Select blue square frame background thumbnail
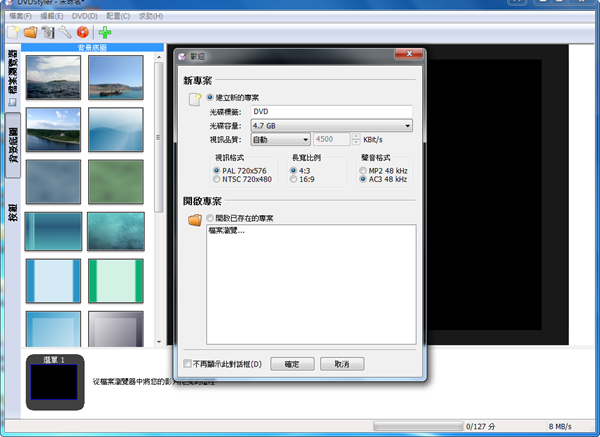Image resolution: width=600 pixels, height=437 pixels. coord(53,329)
